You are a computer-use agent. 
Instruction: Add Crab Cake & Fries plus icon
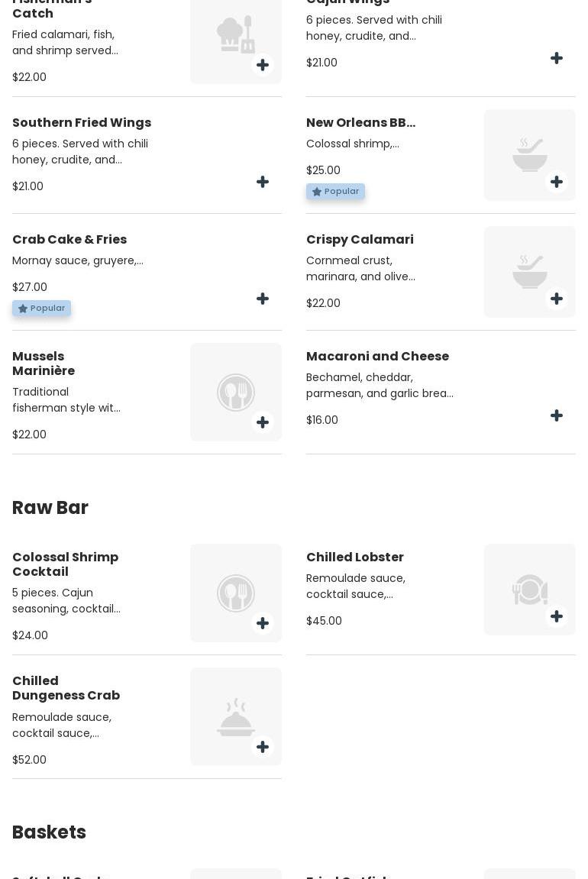click(263, 299)
